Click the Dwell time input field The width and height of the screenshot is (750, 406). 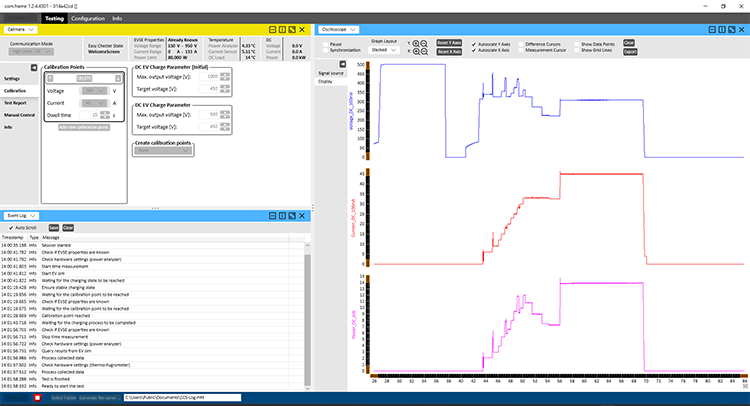tap(89, 115)
